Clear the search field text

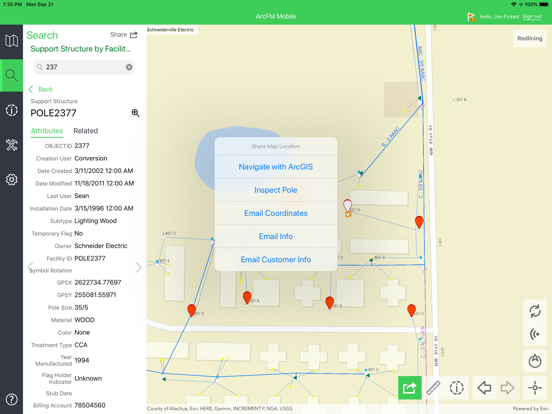pyautogui.click(x=129, y=67)
